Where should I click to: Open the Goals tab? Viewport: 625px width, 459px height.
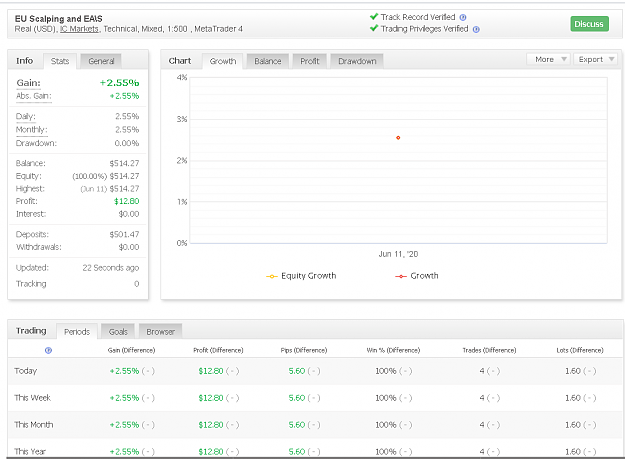pyautogui.click(x=118, y=332)
